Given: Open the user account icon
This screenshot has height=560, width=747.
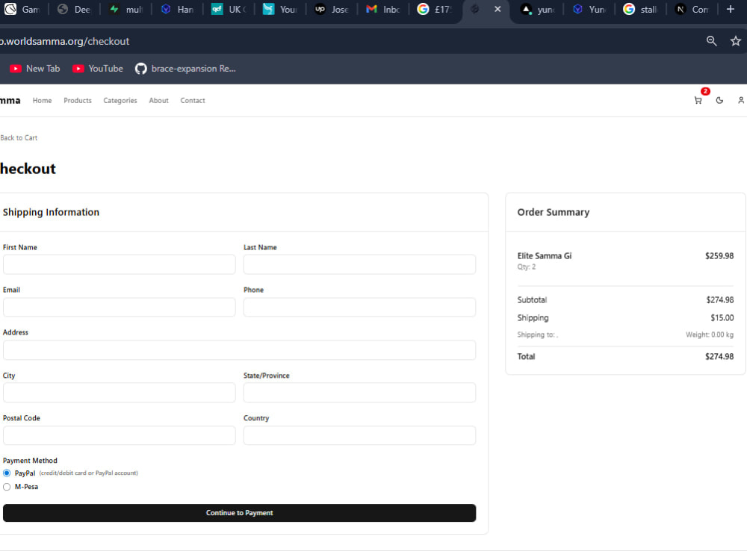Looking at the screenshot, I should [x=741, y=101].
